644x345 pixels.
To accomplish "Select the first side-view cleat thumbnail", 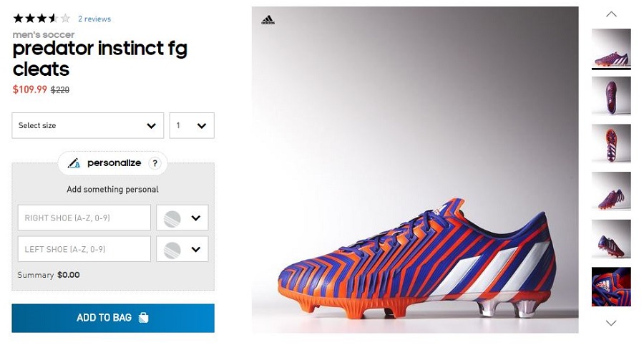I will [x=611, y=48].
